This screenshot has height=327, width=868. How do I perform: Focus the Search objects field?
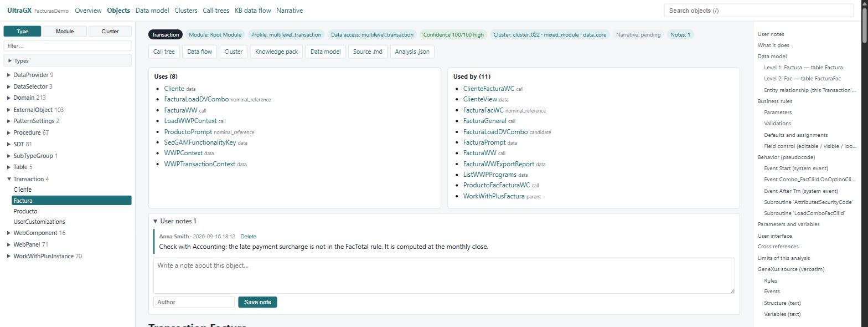[759, 11]
